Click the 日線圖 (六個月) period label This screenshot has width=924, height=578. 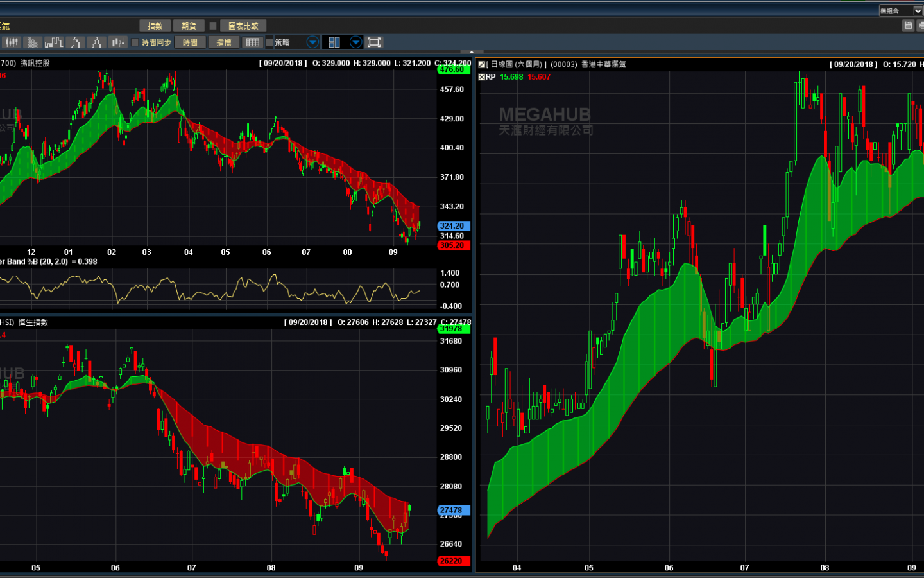(517, 64)
